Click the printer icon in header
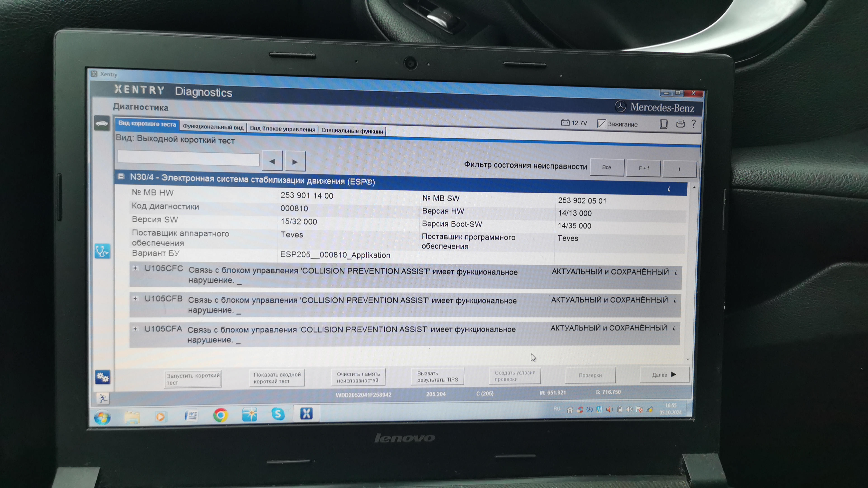868x488 pixels. click(x=680, y=124)
